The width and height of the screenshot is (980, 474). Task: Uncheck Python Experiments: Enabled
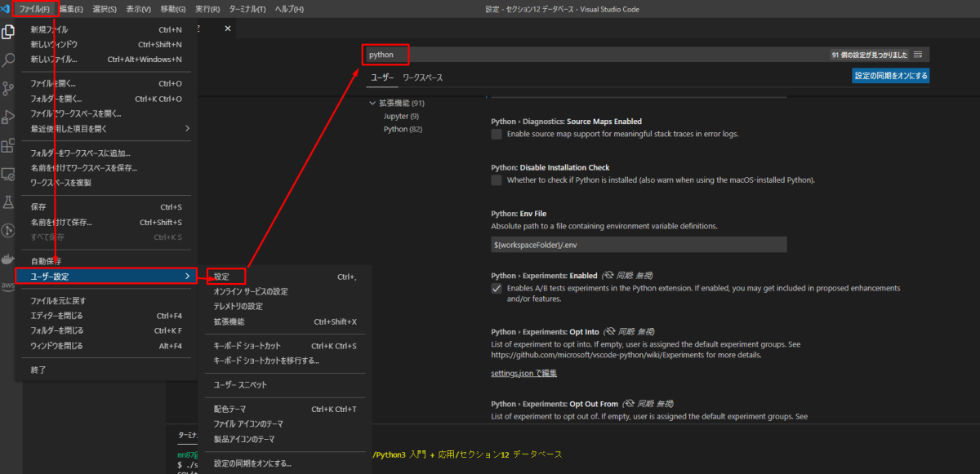pyautogui.click(x=497, y=287)
